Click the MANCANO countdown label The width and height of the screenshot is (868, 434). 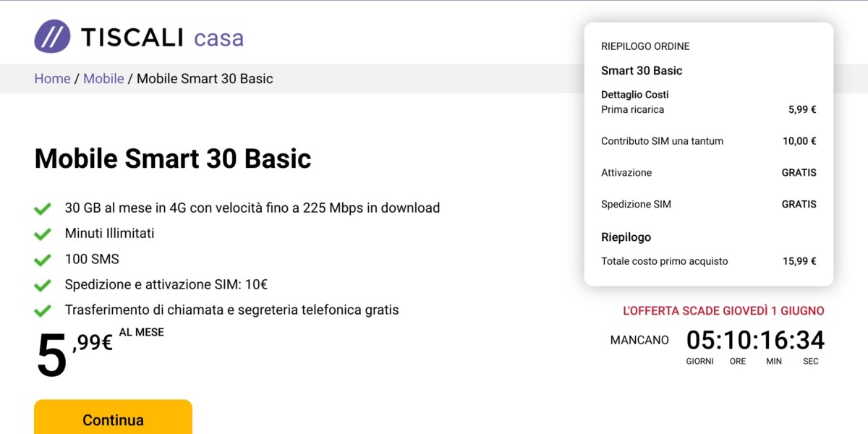point(639,340)
